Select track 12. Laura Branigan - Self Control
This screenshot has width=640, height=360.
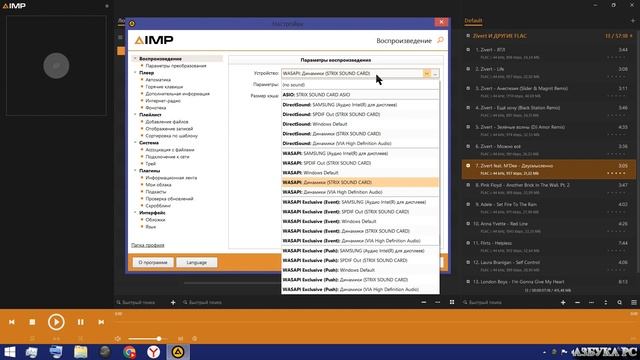point(549,265)
